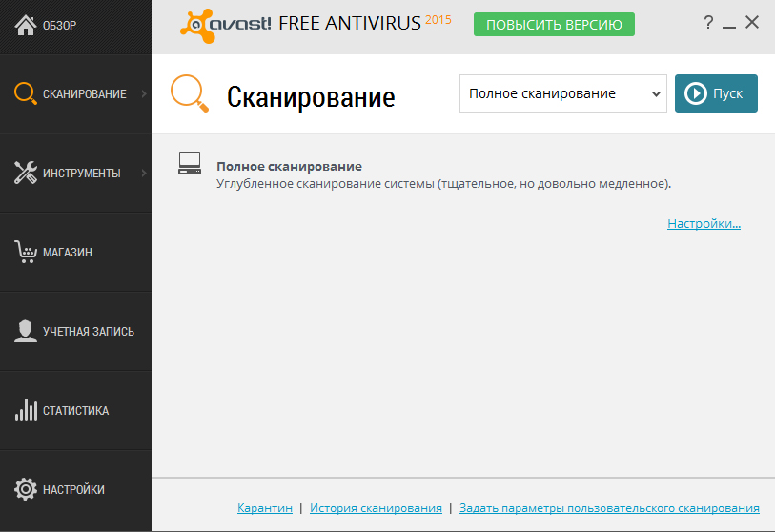Show the СТАТИСТИКА section
Screen dimensions: 775x532
pos(75,410)
